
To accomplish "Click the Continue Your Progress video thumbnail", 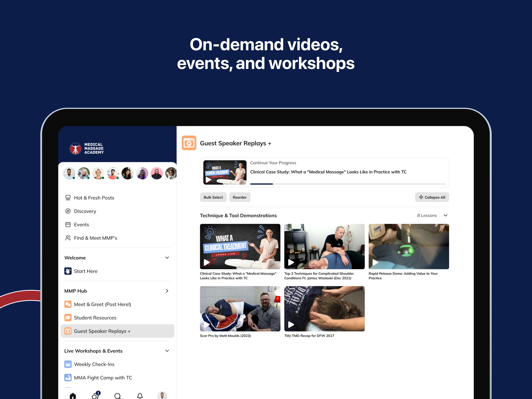I will (225, 172).
